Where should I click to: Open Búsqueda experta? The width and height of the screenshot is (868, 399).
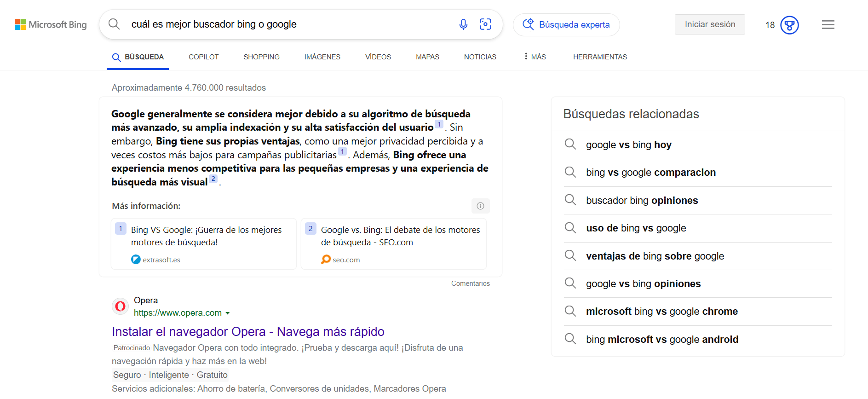[x=566, y=24]
